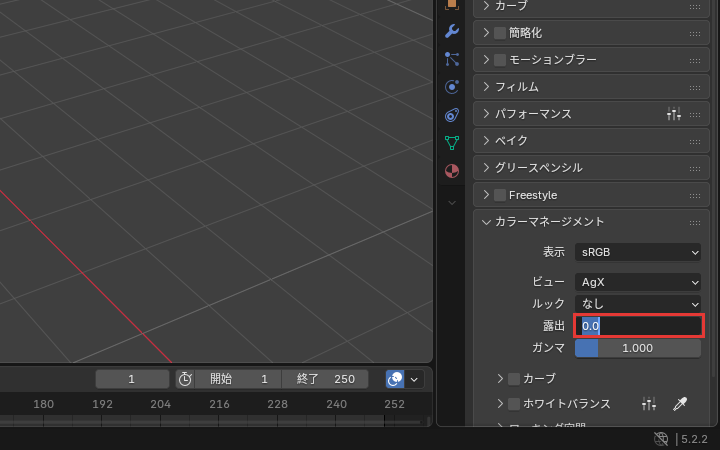Enable the モーションブラー checkbox
The height and width of the screenshot is (450, 720).
click(x=500, y=60)
